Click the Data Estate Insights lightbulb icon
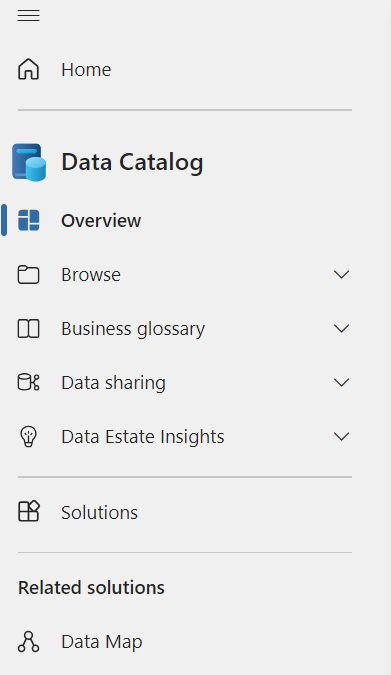Screen dimensions: 391x675 coord(28,437)
